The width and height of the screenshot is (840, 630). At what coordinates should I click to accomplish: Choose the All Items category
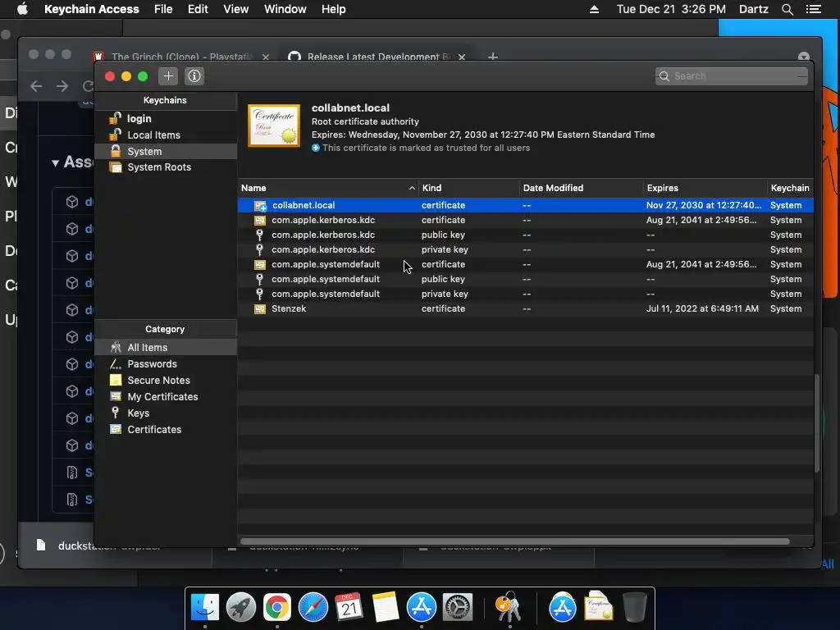[166, 347]
